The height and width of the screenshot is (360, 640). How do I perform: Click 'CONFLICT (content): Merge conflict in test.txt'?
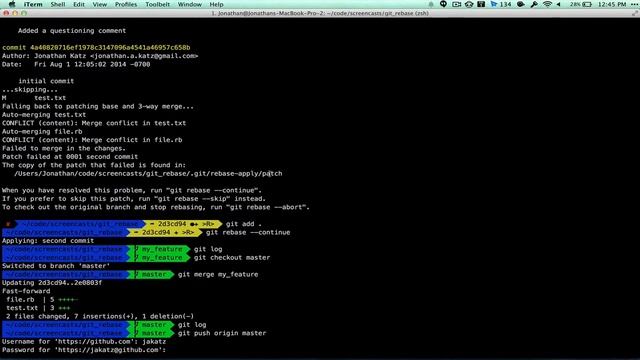point(94,123)
